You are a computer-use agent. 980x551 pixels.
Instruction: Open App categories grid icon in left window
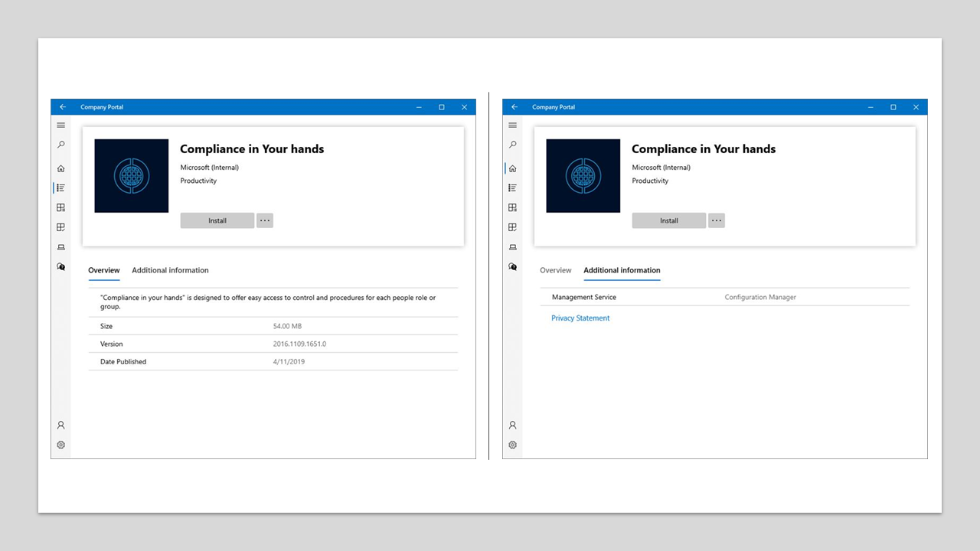point(61,207)
